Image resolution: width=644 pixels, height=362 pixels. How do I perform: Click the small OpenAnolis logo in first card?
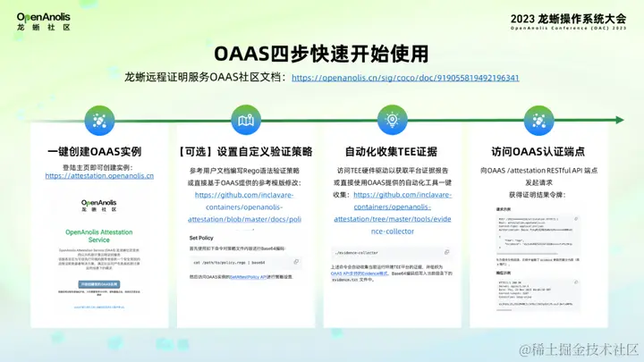[x=99, y=206]
